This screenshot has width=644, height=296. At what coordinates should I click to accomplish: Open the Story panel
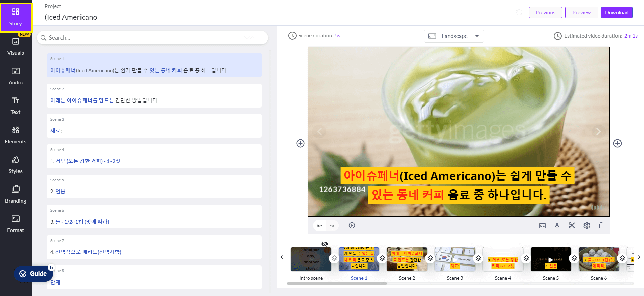tap(16, 17)
